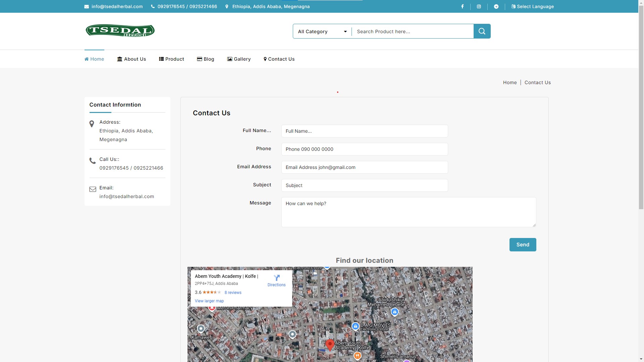The height and width of the screenshot is (362, 644).
Task: Click the Directions arrow icon on map
Action: [x=276, y=278]
